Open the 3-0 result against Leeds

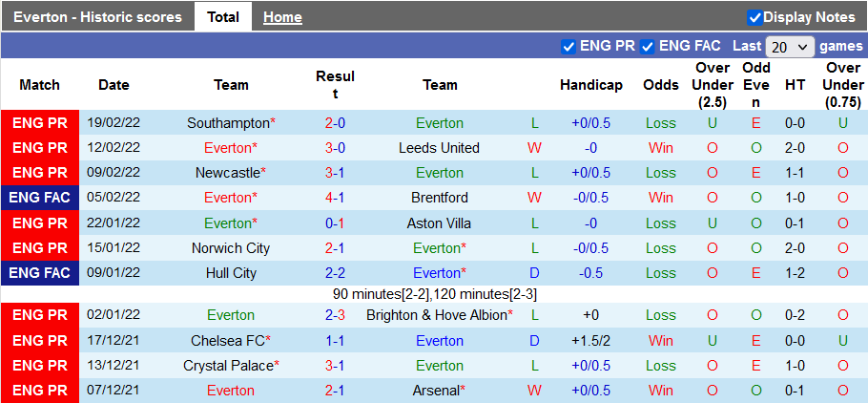(x=335, y=148)
